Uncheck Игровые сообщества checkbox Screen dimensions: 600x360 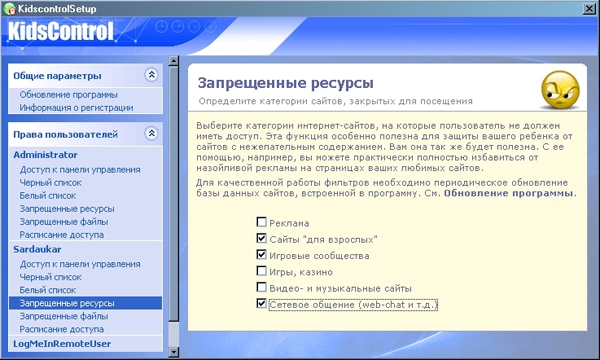261,254
